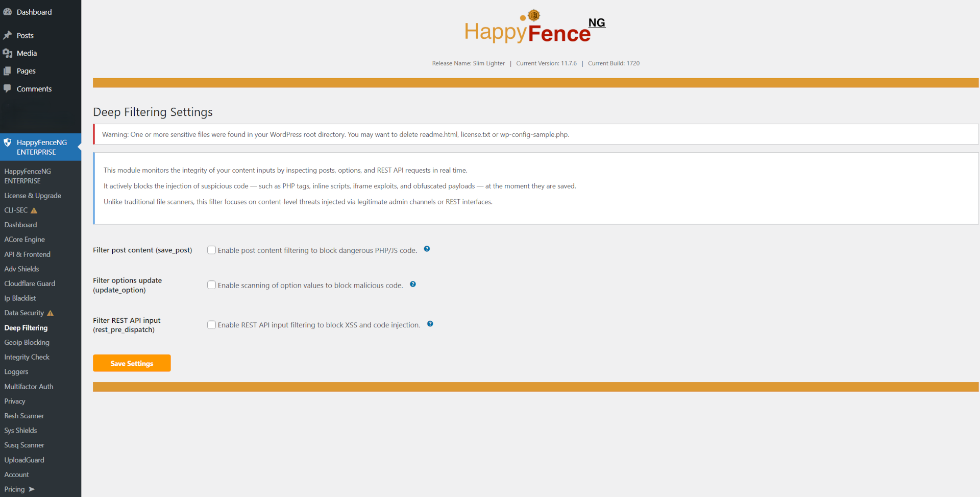Click the Posts pushpin icon
Viewport: 980px width, 497px height.
pos(8,35)
